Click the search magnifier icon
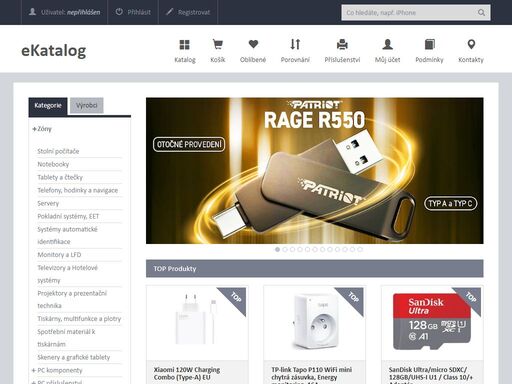The image size is (512, 384). click(481, 13)
